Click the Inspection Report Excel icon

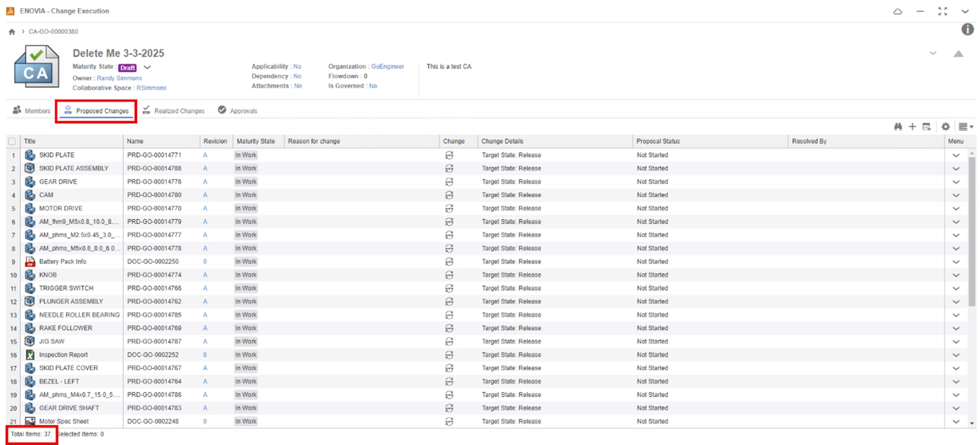tap(30, 355)
